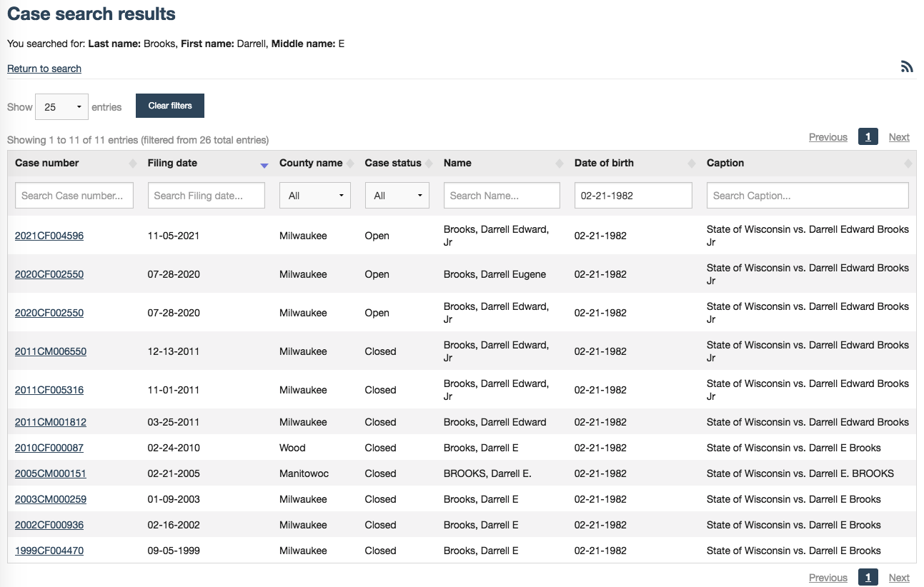Image resolution: width=924 pixels, height=587 pixels.
Task: Open case 2011CM001812
Action: [x=51, y=422]
